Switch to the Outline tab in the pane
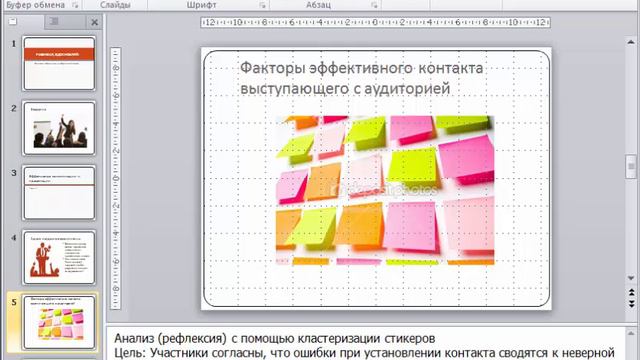The image size is (640, 360). (x=54, y=22)
